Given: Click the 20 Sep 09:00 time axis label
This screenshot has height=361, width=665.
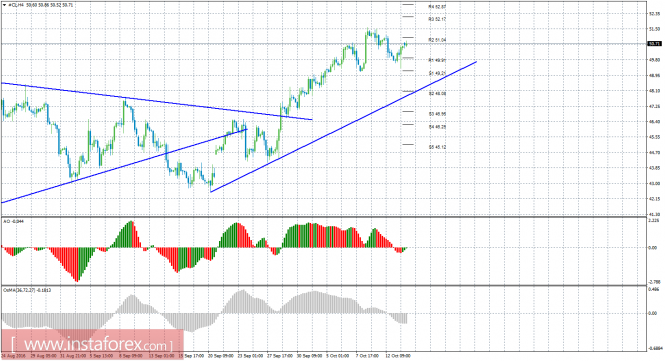Looking at the screenshot, I should pyautogui.click(x=221, y=355).
